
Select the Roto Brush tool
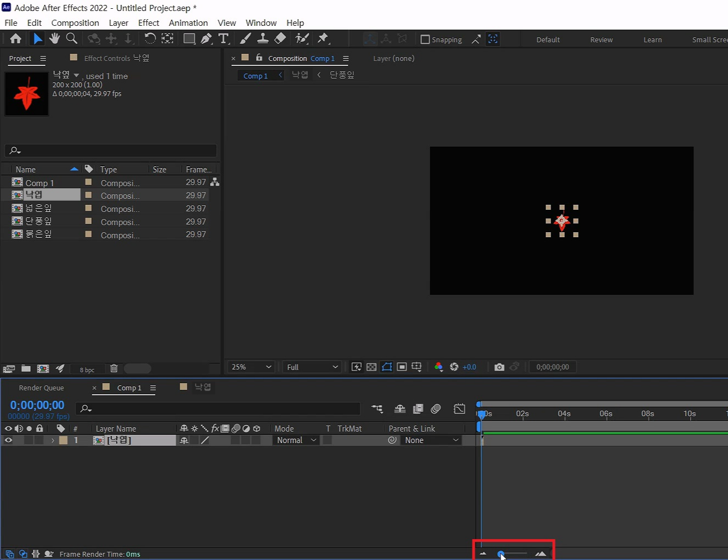[302, 38]
